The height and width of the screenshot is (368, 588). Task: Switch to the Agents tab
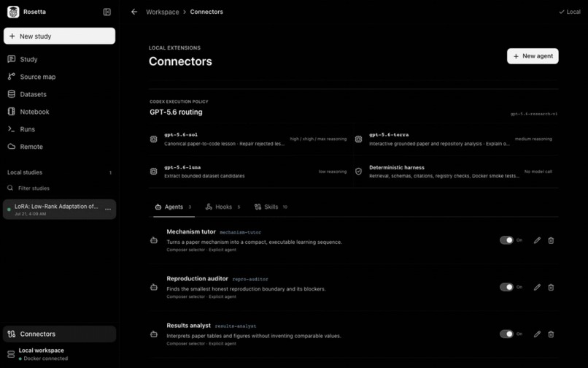174,207
